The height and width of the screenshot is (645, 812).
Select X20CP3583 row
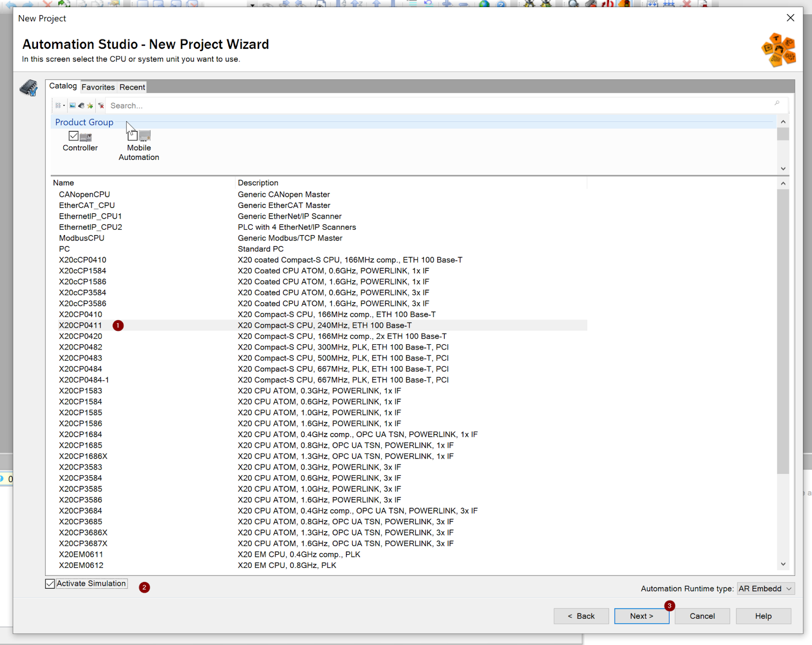pos(320,467)
